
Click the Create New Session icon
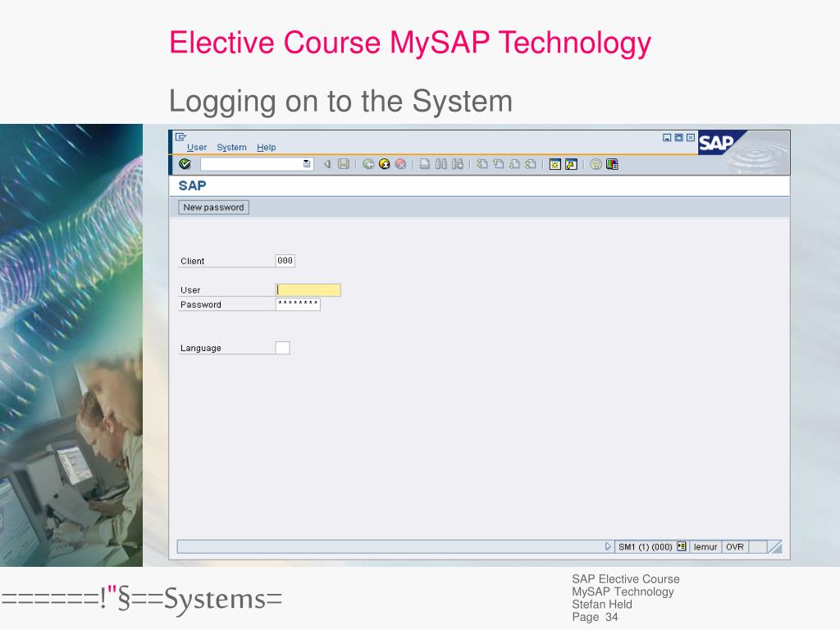click(x=555, y=164)
